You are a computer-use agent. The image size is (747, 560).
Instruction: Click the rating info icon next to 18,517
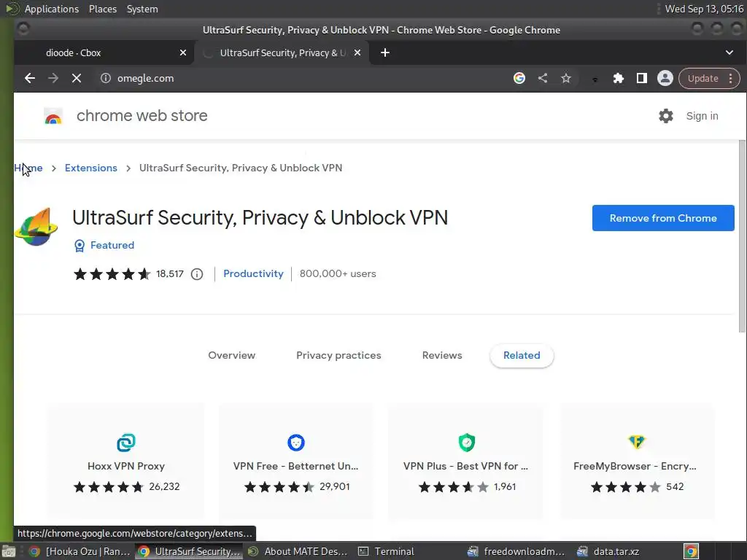(x=197, y=274)
